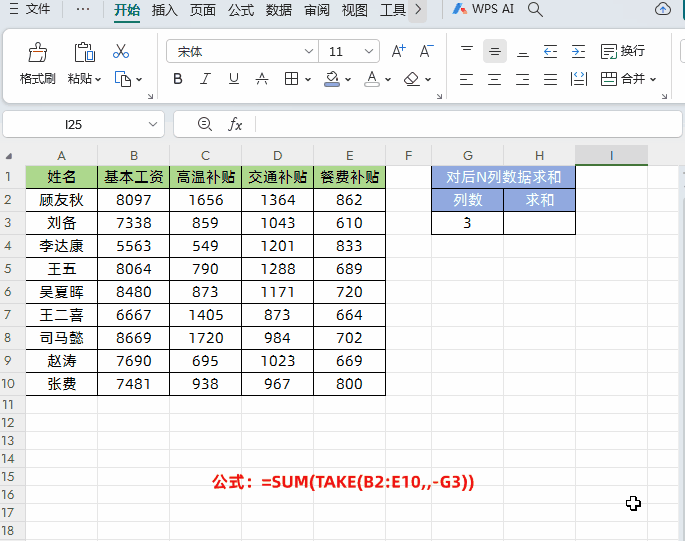The width and height of the screenshot is (685, 541).
Task: Click the Cut scissors icon
Action: point(121,51)
